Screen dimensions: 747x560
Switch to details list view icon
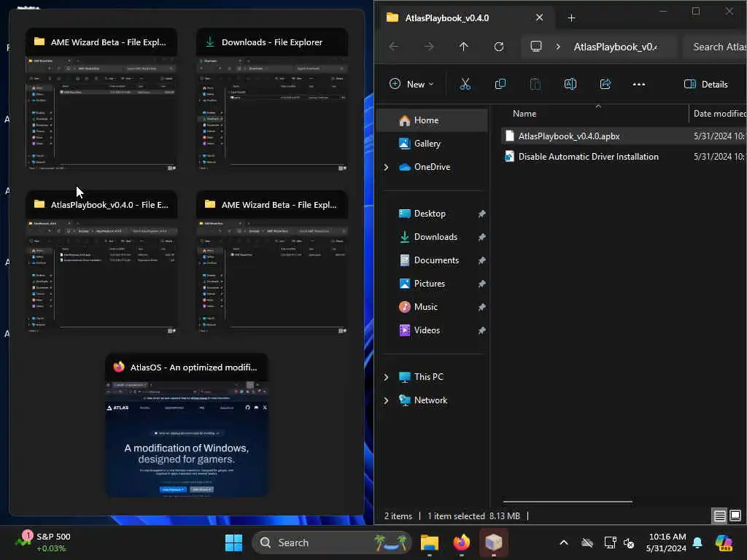click(719, 516)
